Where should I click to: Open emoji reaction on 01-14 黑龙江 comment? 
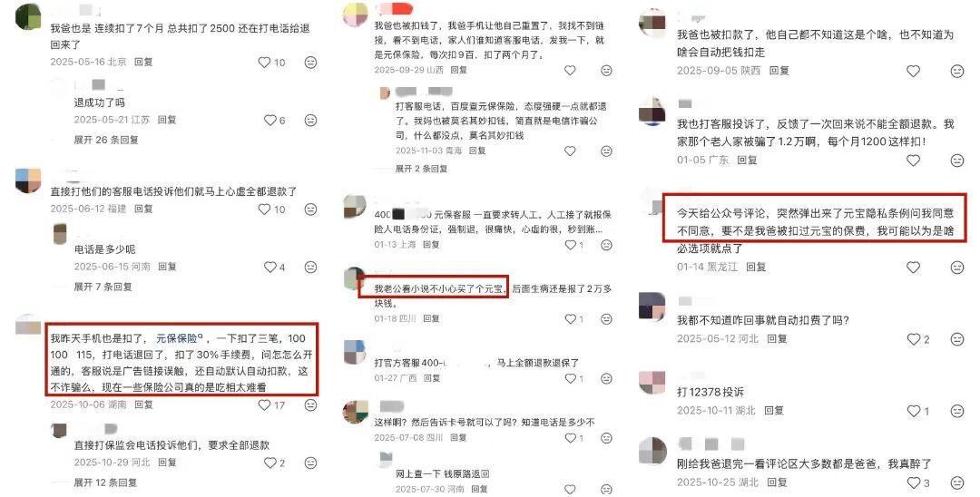957,268
